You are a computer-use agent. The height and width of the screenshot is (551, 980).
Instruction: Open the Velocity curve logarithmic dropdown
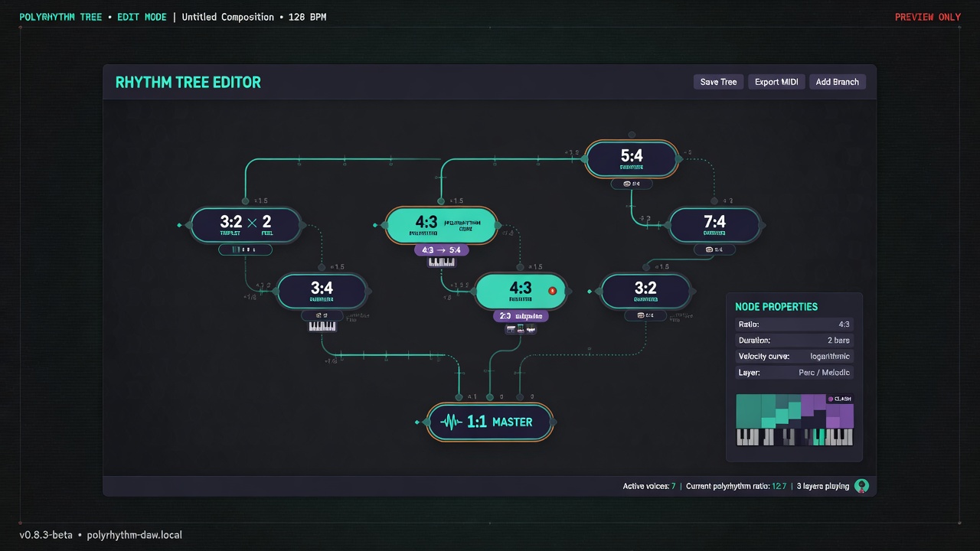pos(794,357)
